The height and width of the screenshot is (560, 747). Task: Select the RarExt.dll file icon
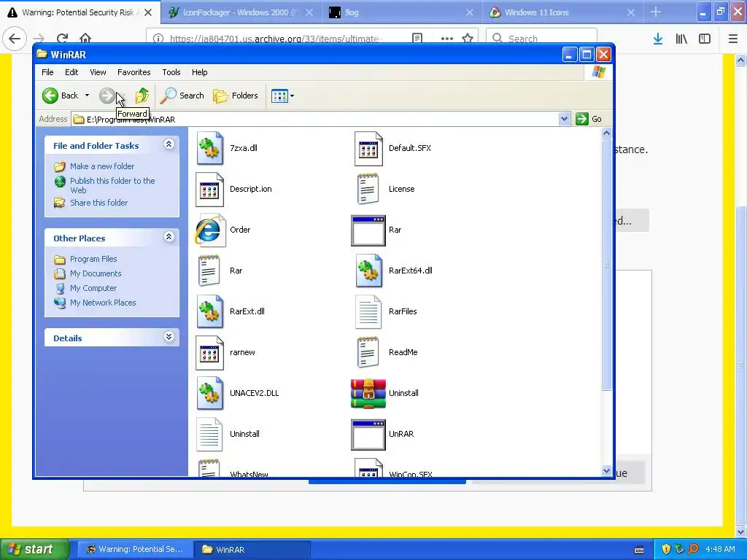tap(209, 312)
